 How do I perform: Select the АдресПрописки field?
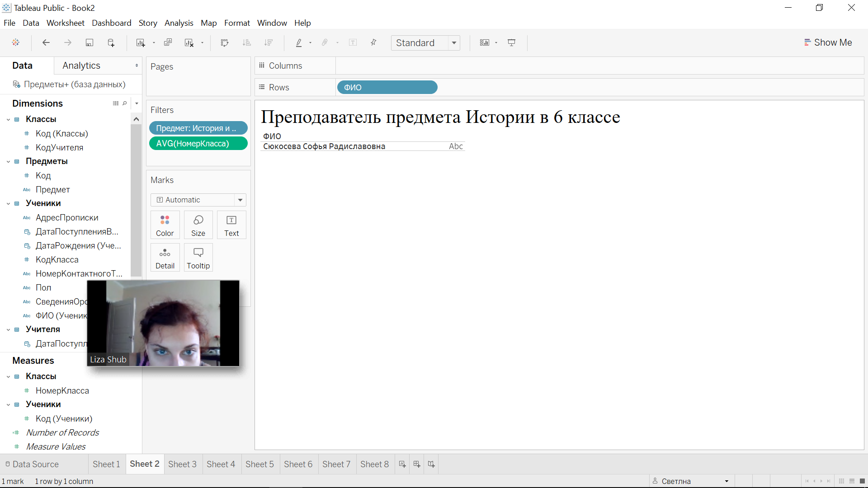67,217
